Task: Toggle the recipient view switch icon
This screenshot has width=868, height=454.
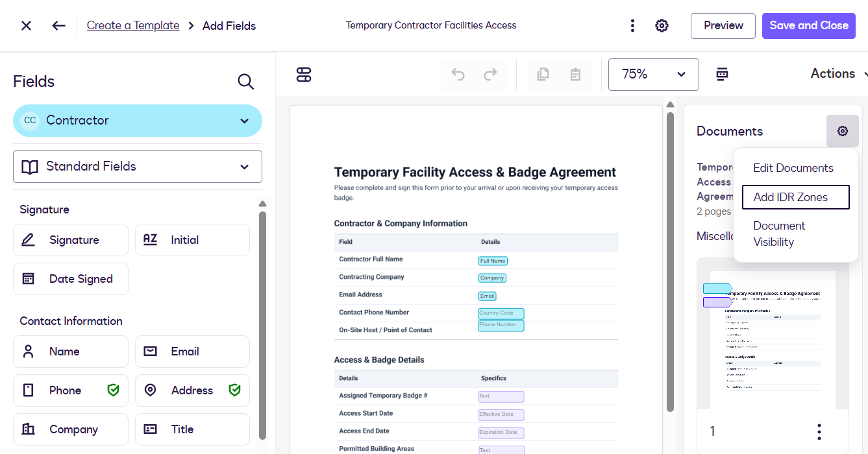Action: tap(304, 74)
